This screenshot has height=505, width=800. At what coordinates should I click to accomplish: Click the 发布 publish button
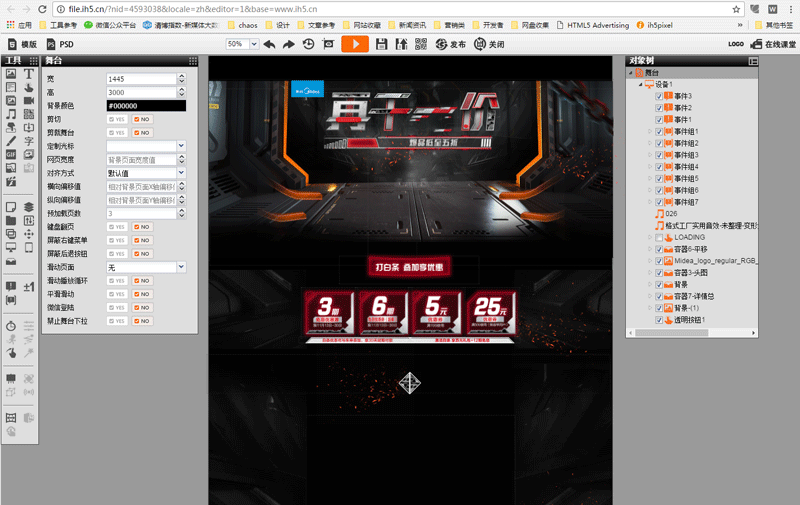click(x=451, y=44)
